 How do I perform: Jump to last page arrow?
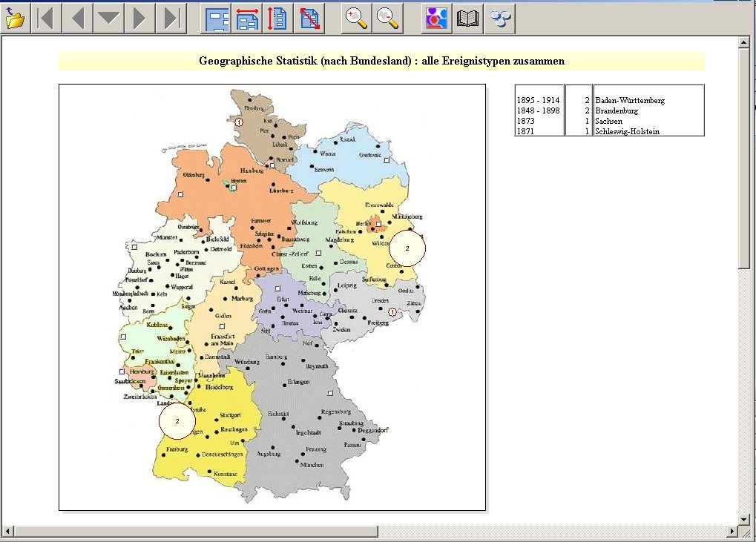(x=171, y=19)
